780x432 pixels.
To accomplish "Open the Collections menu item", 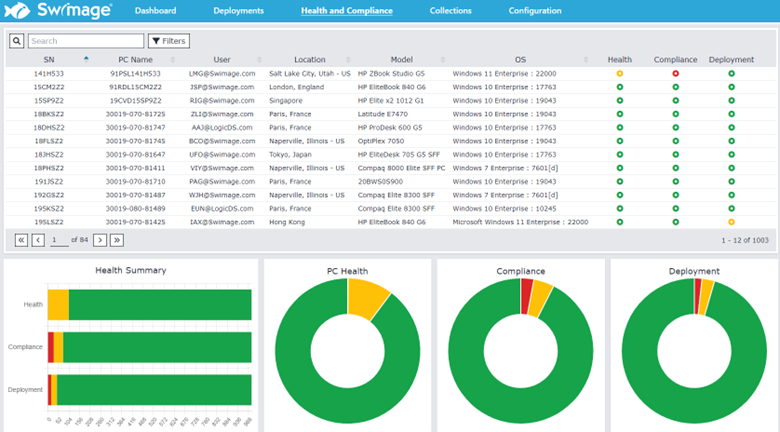I will (x=450, y=11).
